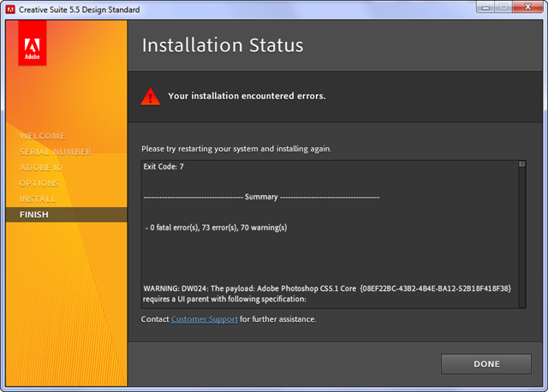Click 'Your installation encountered errors.' message
The width and height of the screenshot is (548, 392).
click(x=247, y=96)
